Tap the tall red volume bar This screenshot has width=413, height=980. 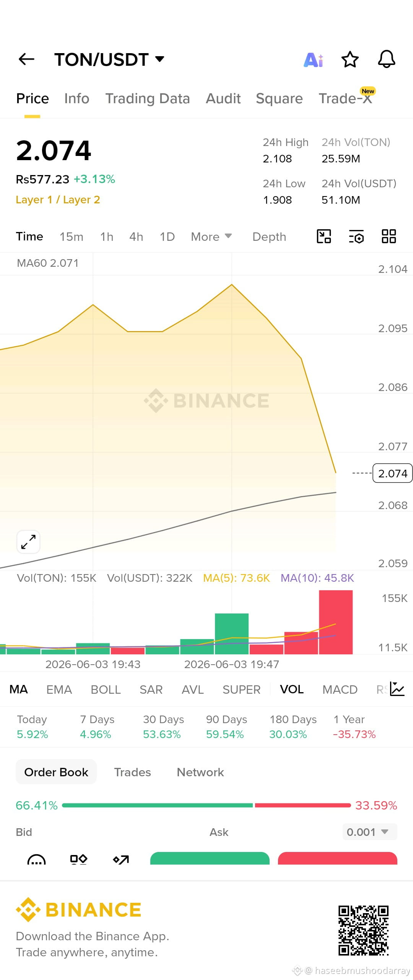pos(336,622)
